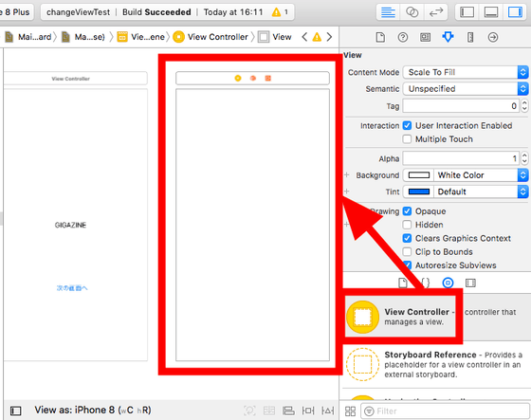
Task: Toggle document outline button
Action: (x=15, y=411)
